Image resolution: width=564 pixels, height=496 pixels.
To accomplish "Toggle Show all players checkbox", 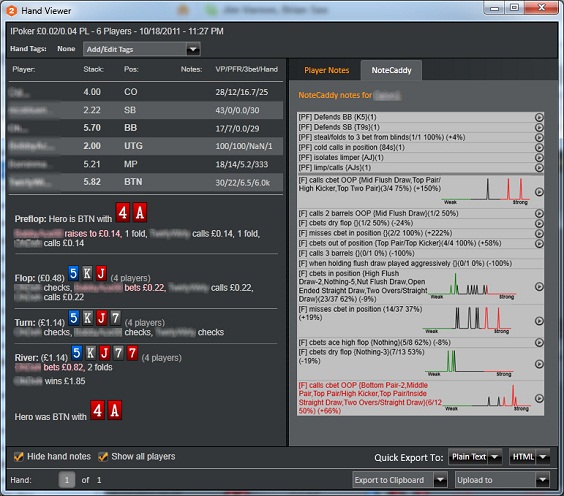I will point(103,456).
